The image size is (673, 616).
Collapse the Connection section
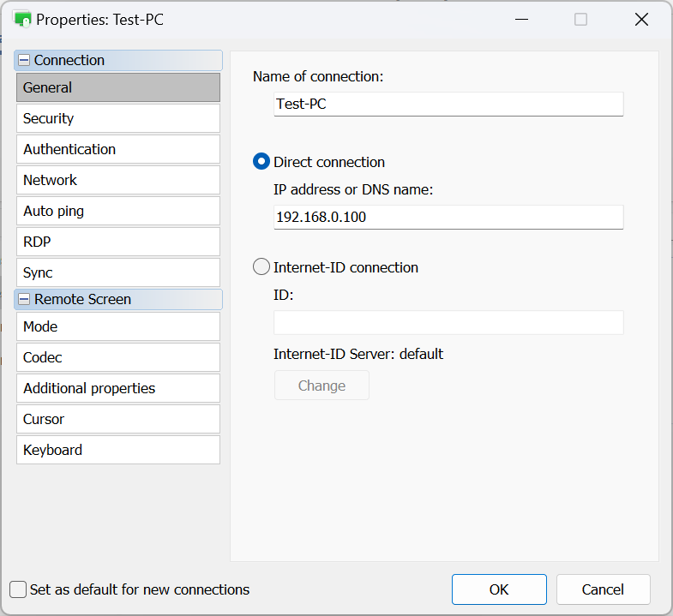pyautogui.click(x=24, y=61)
